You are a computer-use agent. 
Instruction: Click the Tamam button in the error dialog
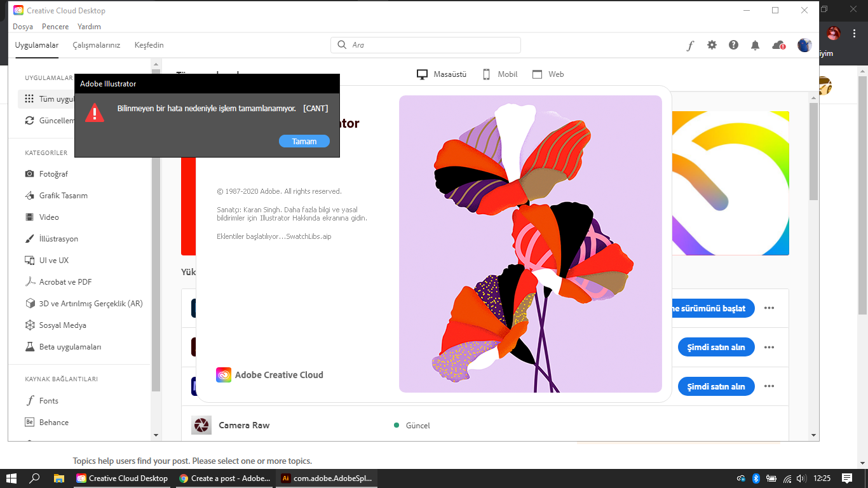coord(304,141)
